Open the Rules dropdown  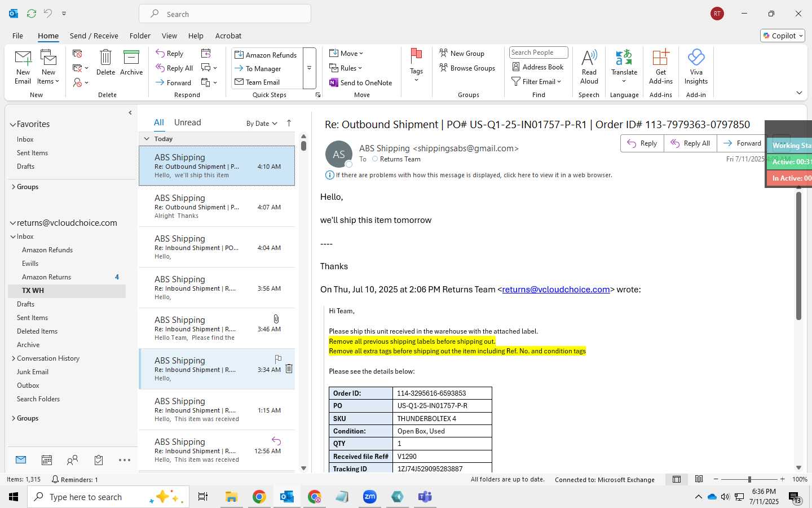346,68
